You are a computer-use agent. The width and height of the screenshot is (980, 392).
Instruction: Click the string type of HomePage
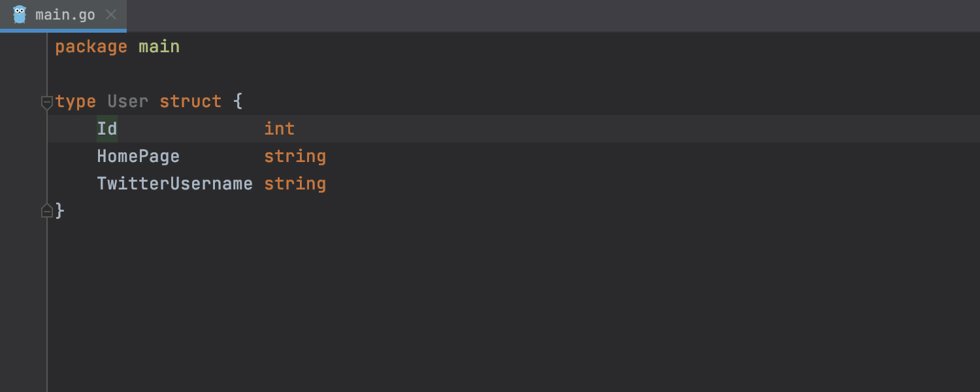pyautogui.click(x=295, y=157)
